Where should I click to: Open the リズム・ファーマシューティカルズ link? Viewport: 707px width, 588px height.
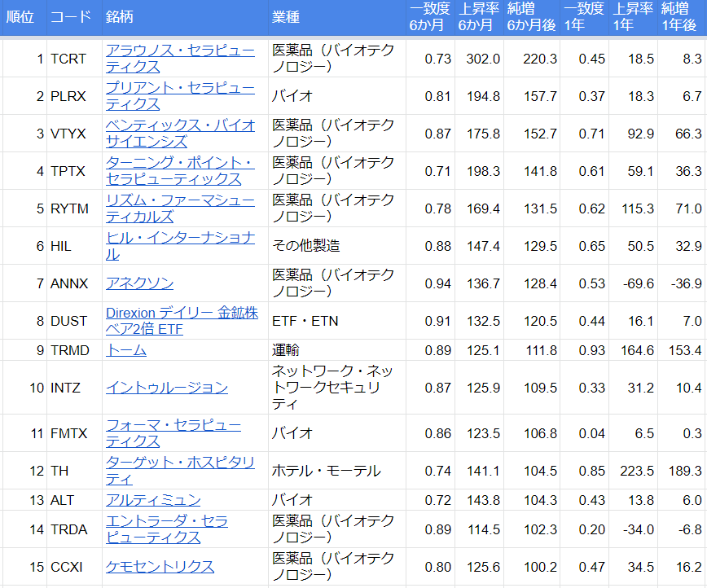(180, 208)
